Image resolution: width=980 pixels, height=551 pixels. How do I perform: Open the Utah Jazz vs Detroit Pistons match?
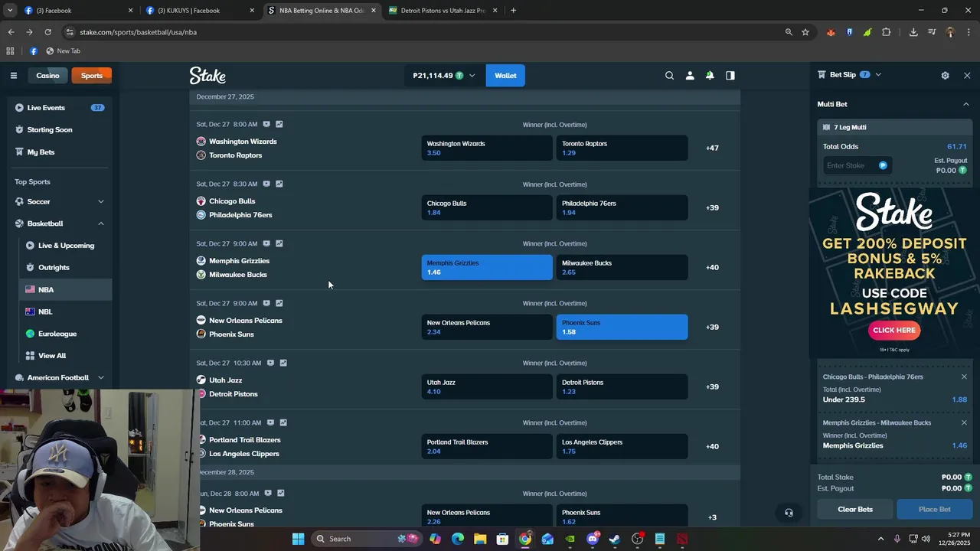click(x=234, y=386)
